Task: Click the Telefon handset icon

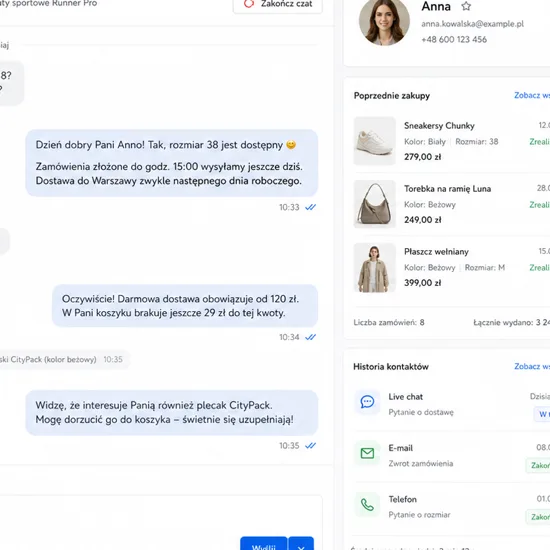Action: 367,505
